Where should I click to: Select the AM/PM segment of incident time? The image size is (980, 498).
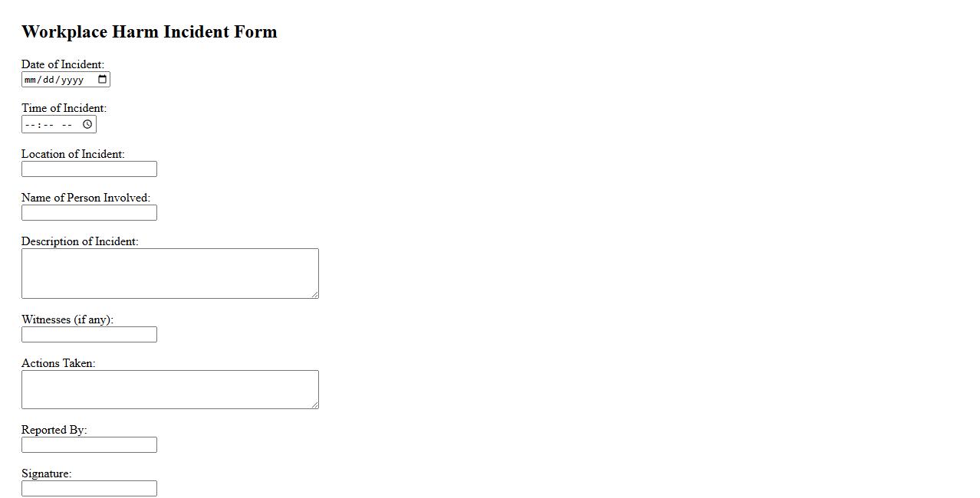tap(67, 124)
